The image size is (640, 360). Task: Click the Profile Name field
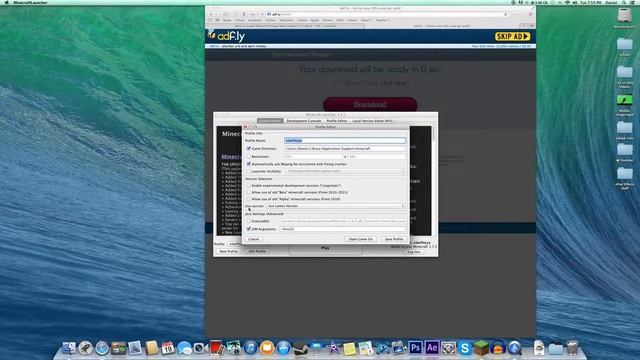(345, 140)
